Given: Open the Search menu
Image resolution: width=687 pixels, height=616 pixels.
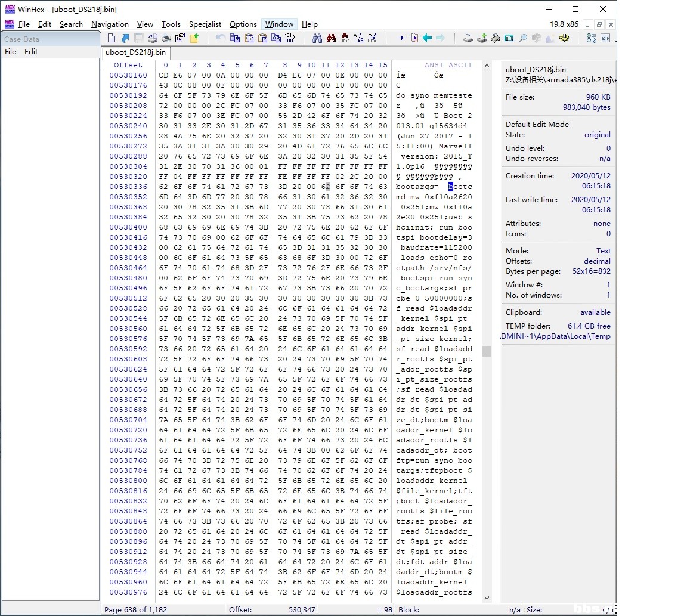Looking at the screenshot, I should 71,24.
